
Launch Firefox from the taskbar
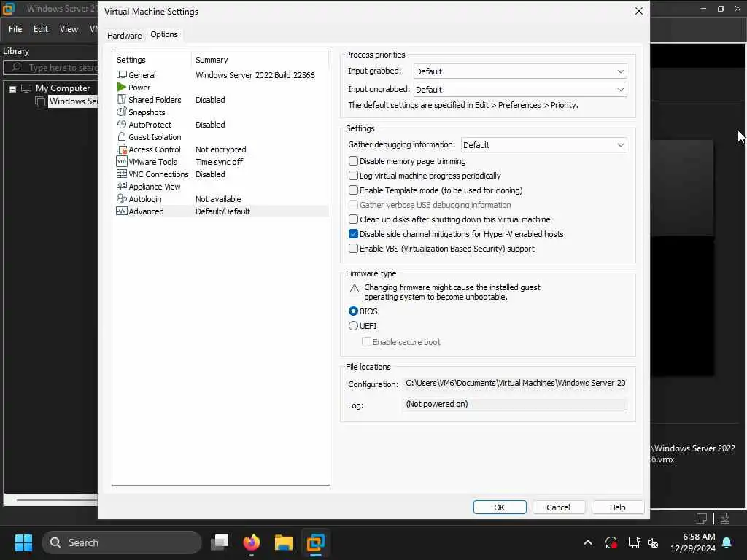[252, 542]
